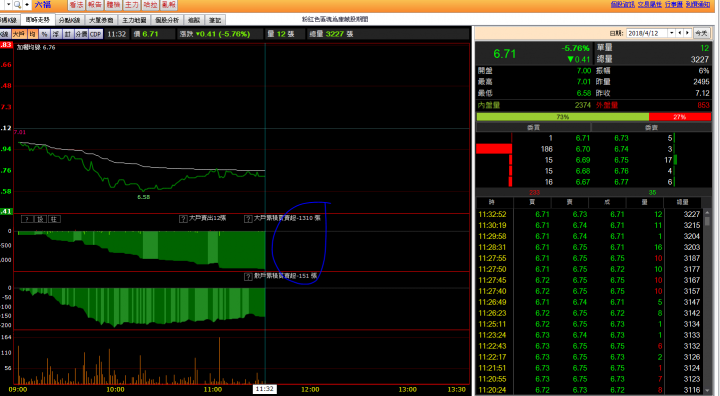Image resolution: width=720 pixels, height=396 pixels.
Task: Open the 主力 toolbar button
Action: point(131,5)
